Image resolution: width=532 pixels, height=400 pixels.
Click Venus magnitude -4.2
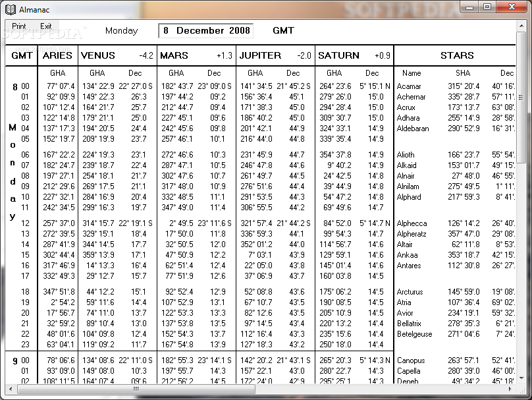[x=146, y=56]
